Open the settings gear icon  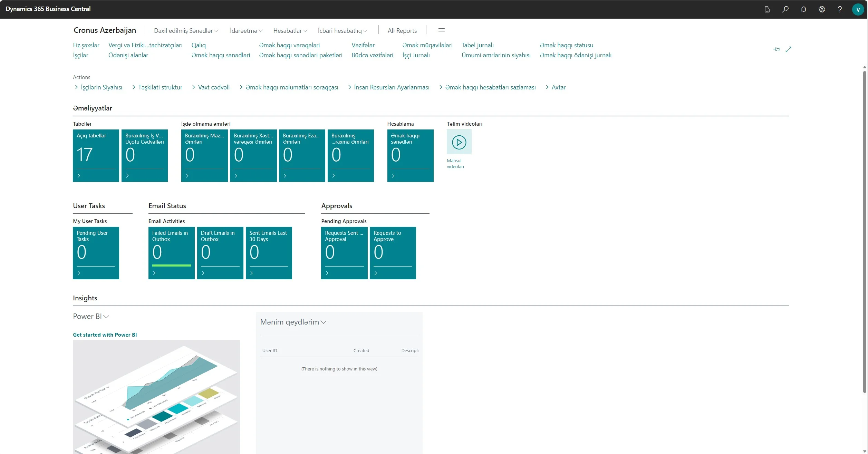[x=822, y=9]
